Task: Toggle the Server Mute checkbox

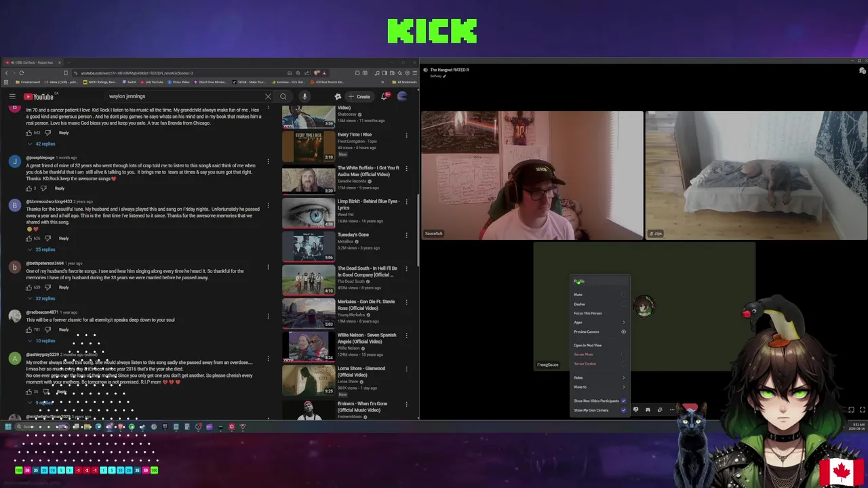Action: click(x=623, y=354)
